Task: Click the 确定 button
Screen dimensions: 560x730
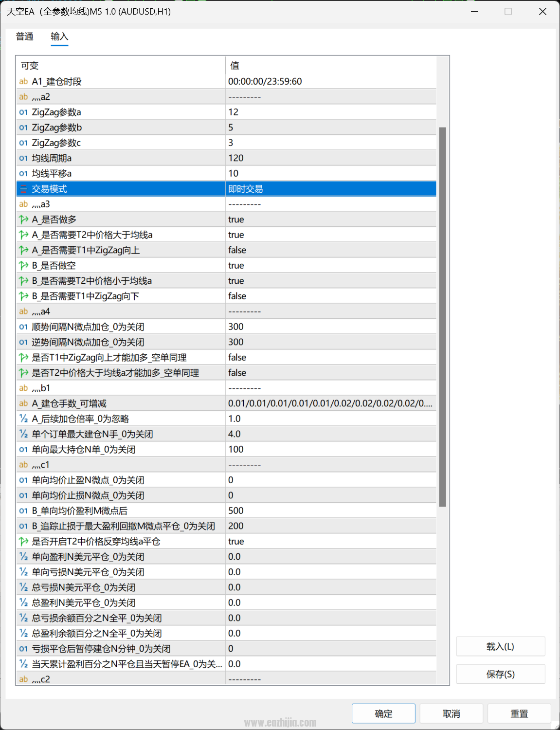Action: click(383, 713)
